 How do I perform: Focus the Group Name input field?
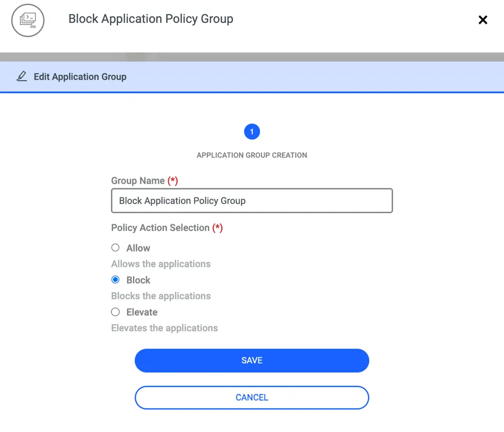tap(252, 201)
